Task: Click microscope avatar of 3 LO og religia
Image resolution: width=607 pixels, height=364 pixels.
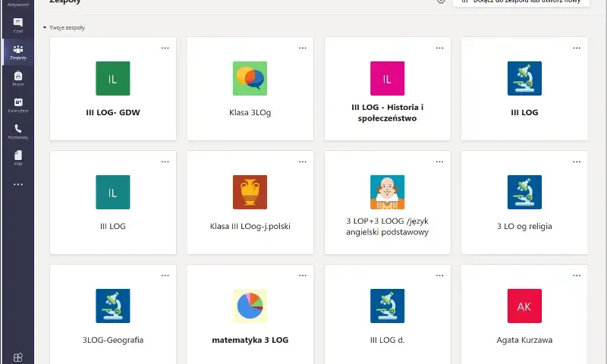Action: tap(524, 192)
